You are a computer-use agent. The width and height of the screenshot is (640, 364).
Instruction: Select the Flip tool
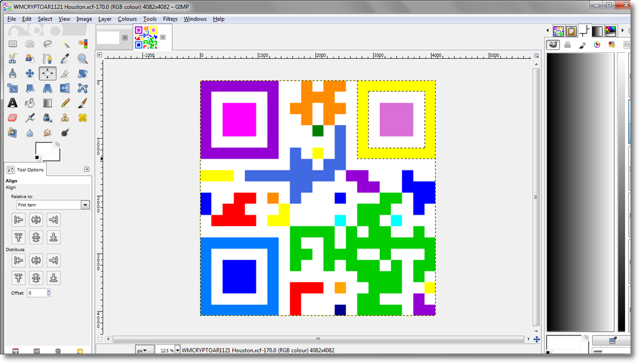coord(65,88)
